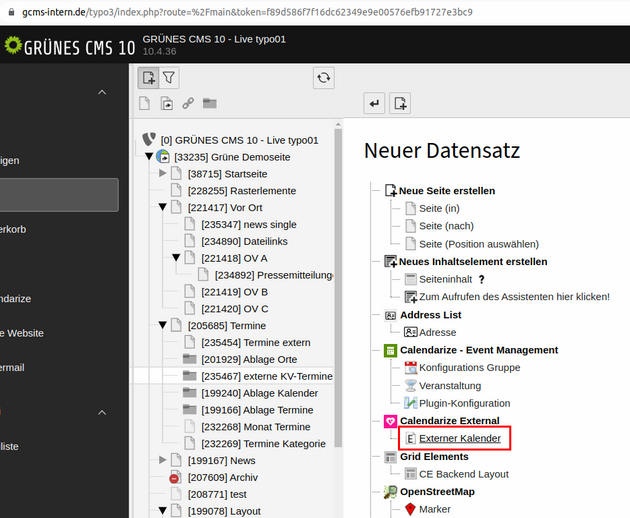The height and width of the screenshot is (518, 630).
Task: Select [235347] news single page
Action: tap(249, 224)
